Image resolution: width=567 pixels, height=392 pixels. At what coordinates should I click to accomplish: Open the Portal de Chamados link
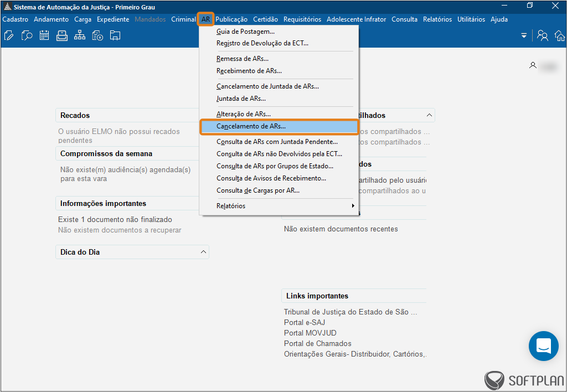pos(317,343)
